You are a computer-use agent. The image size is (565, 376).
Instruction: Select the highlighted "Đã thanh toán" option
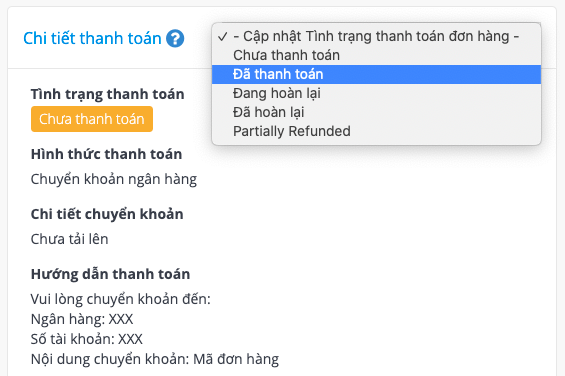pos(377,74)
